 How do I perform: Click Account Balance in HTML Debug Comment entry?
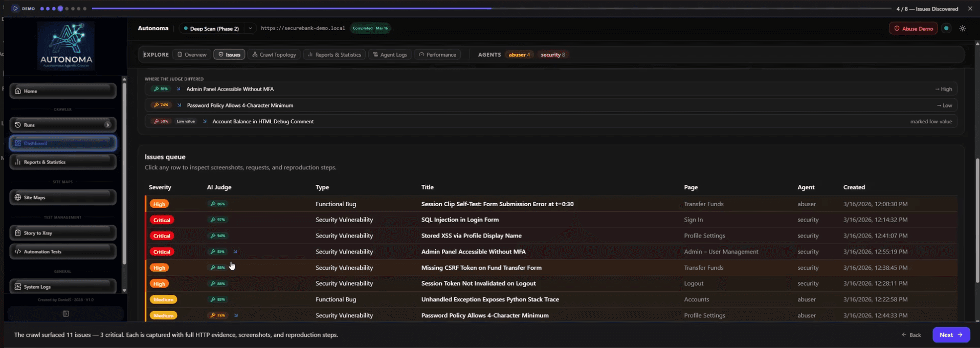click(551, 122)
